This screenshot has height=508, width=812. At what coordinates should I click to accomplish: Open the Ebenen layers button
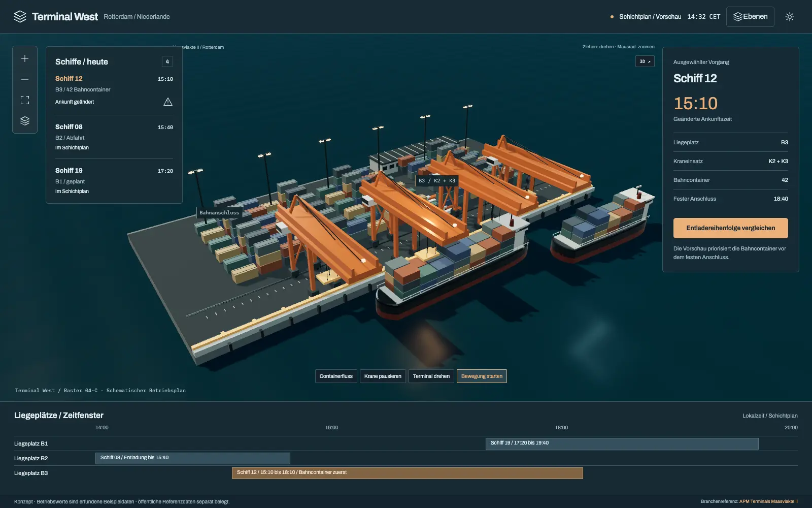[x=750, y=17]
